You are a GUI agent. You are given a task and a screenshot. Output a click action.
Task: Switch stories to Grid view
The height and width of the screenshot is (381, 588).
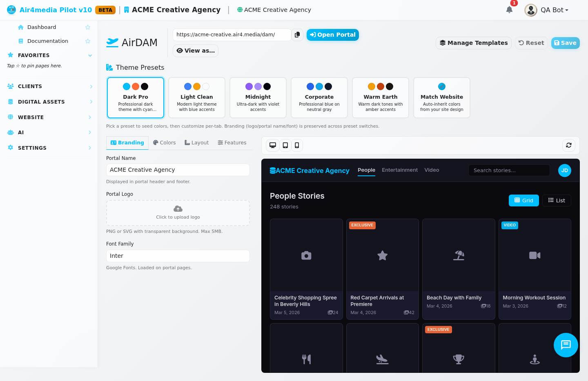[x=524, y=200]
